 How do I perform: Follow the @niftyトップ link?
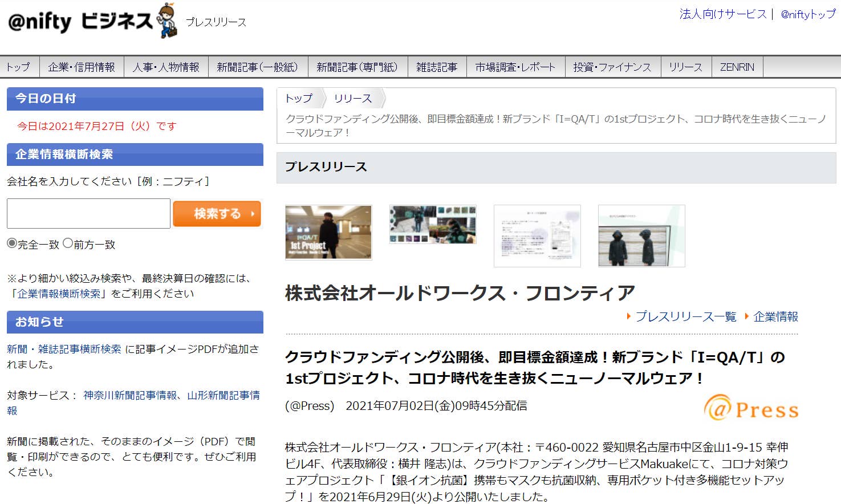808,14
